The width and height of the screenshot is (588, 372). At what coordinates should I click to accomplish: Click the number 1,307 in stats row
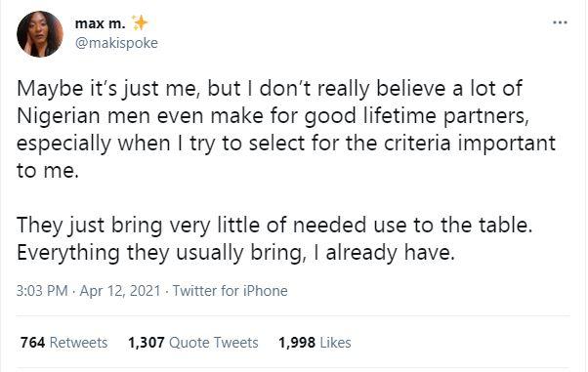pyautogui.click(x=147, y=343)
